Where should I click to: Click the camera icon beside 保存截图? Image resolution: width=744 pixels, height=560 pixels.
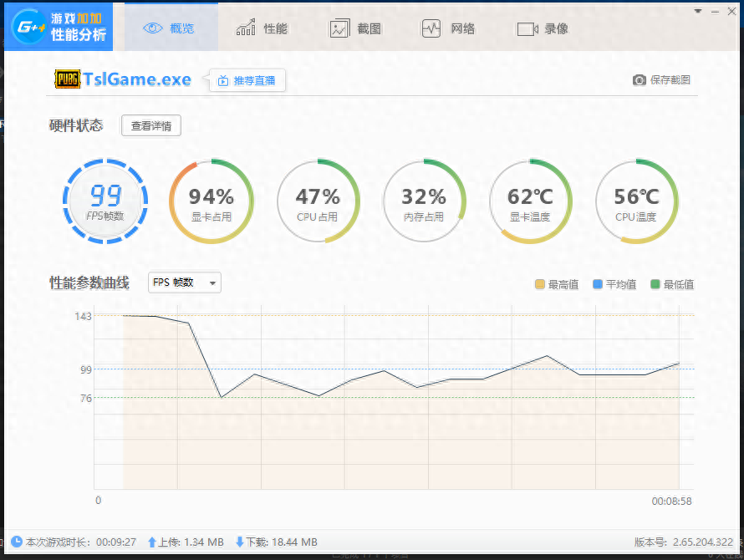640,80
